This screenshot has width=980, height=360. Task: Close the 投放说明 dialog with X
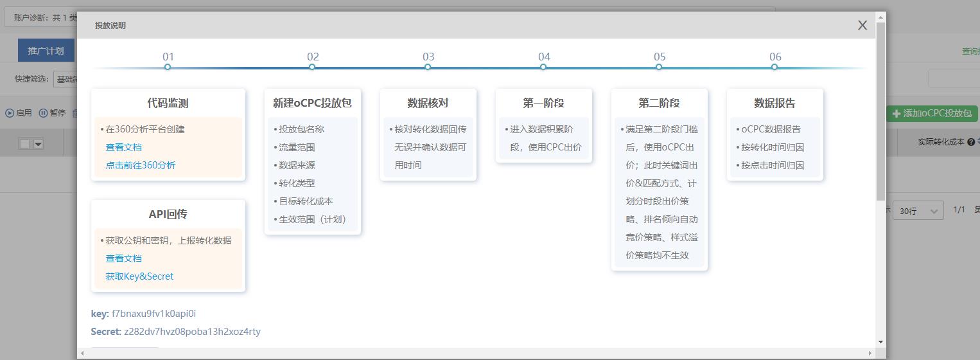(862, 25)
